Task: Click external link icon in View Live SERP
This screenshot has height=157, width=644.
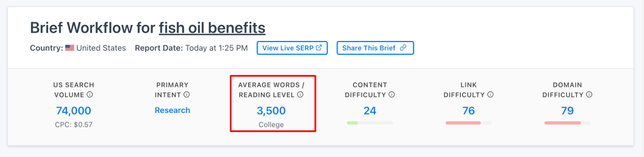Action: click(x=319, y=48)
